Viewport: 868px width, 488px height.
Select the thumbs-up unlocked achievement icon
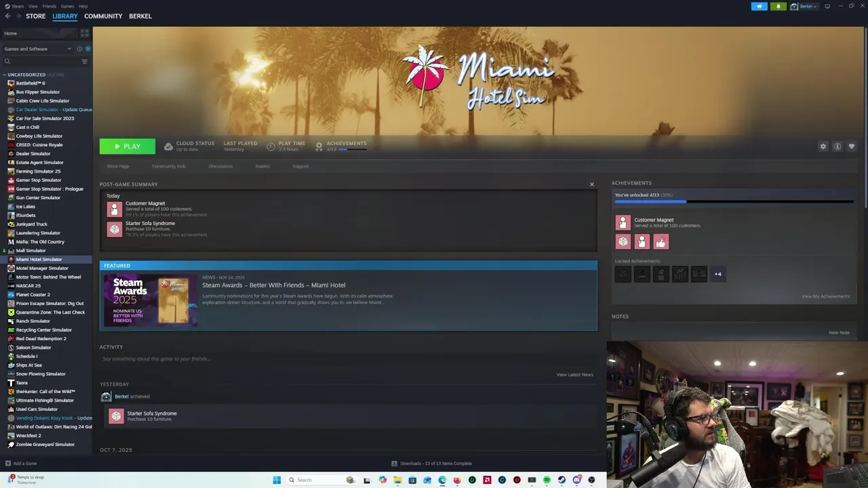click(661, 242)
